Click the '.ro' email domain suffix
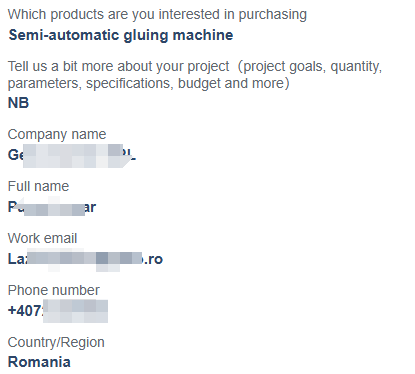The width and height of the screenshot is (415, 374). click(153, 259)
